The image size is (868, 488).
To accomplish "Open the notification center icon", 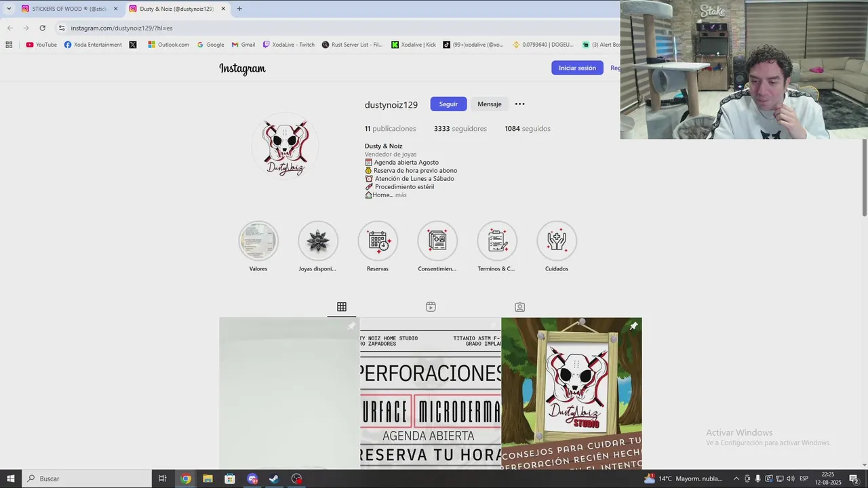I will point(854,479).
